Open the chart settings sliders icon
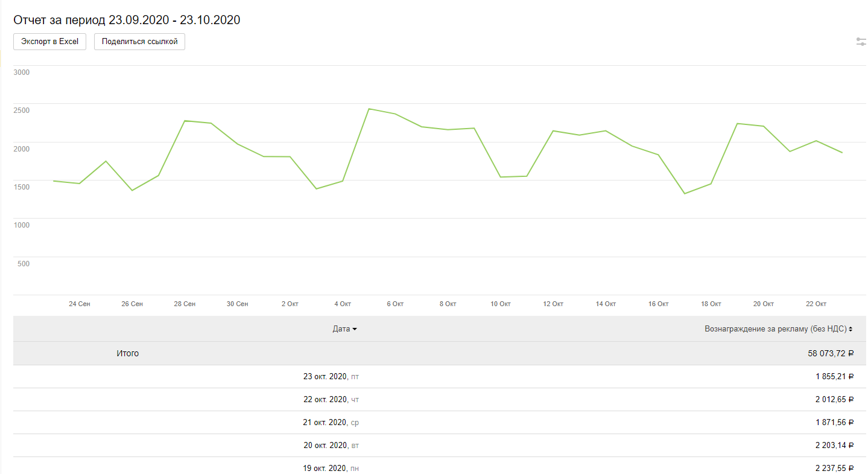Image resolution: width=868 pixels, height=474 pixels. coord(861,42)
